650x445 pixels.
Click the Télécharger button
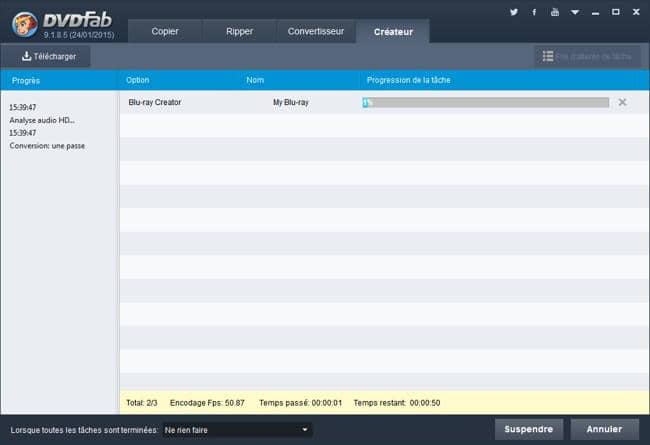[x=49, y=57]
